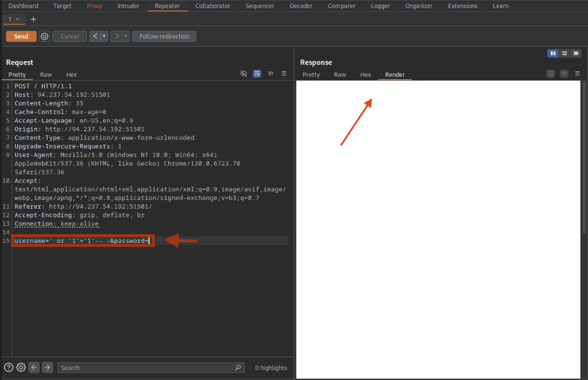This screenshot has height=380, width=588.
Task: Open the Proxy tab
Action: coord(94,6)
